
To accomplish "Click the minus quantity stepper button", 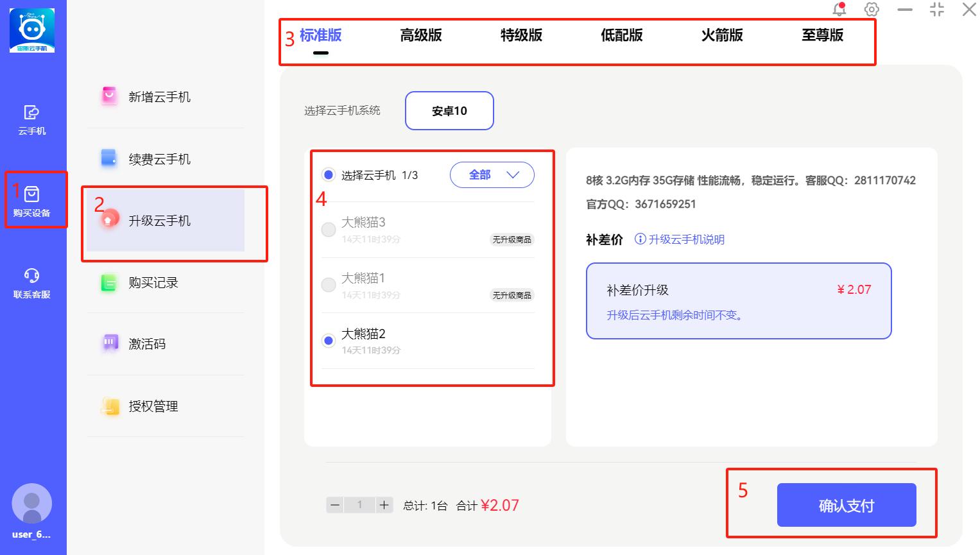I will pos(335,505).
